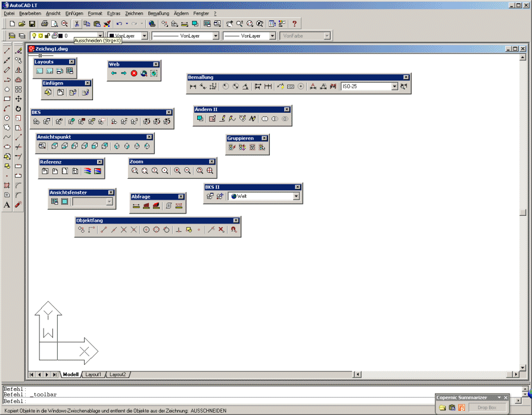Click the Zoom In (+) magnifier icon
532x415 pixels.
(x=177, y=171)
